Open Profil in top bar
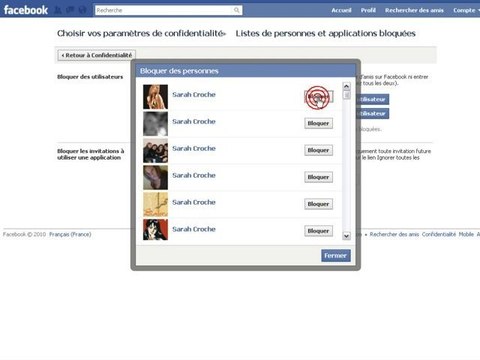The height and width of the screenshot is (360, 480). [368, 10]
